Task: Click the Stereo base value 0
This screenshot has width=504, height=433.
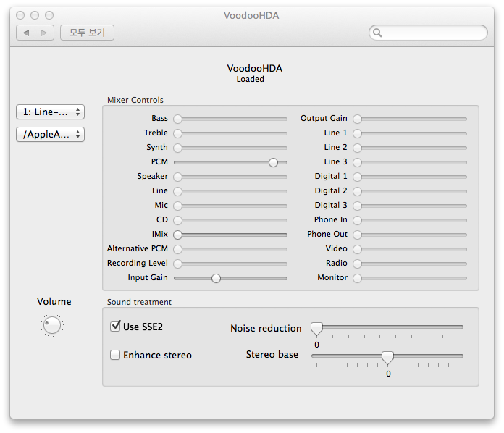Action: 388,374
